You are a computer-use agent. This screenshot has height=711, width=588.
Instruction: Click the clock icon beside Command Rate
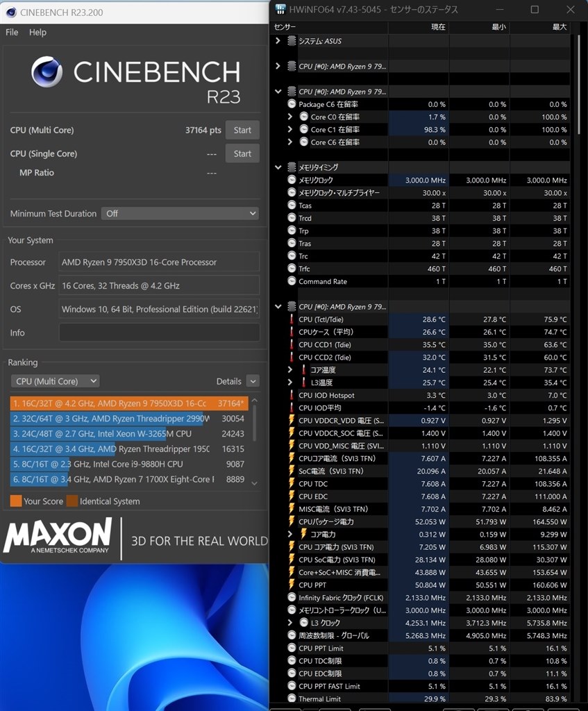(x=292, y=281)
